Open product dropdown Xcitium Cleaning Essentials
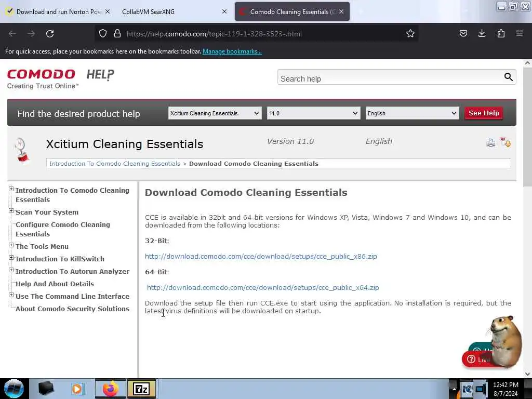Viewport: 532px width, 399px height. point(215,113)
